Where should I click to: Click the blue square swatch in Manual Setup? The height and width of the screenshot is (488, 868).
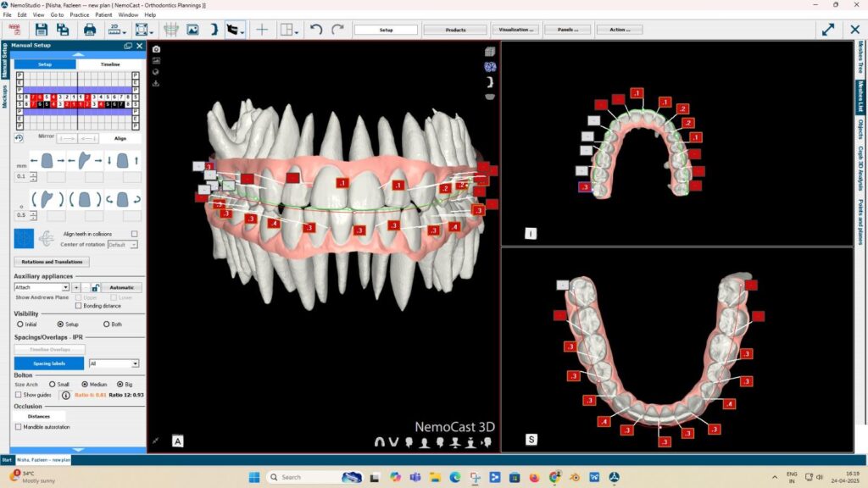pos(24,238)
